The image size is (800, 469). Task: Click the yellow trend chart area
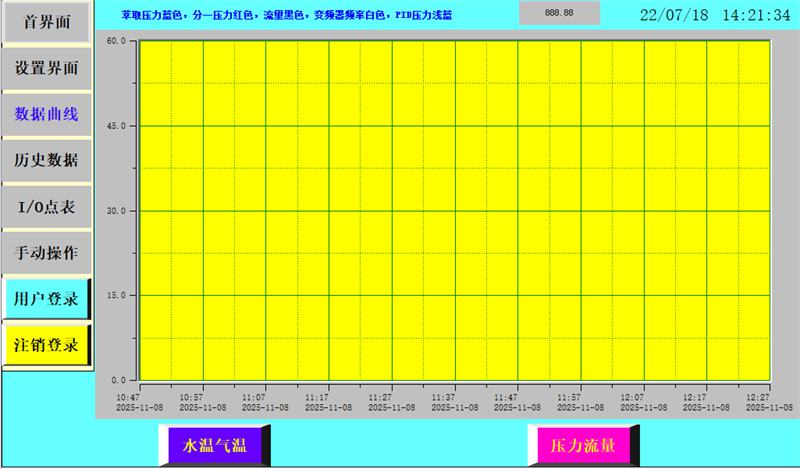point(455,210)
